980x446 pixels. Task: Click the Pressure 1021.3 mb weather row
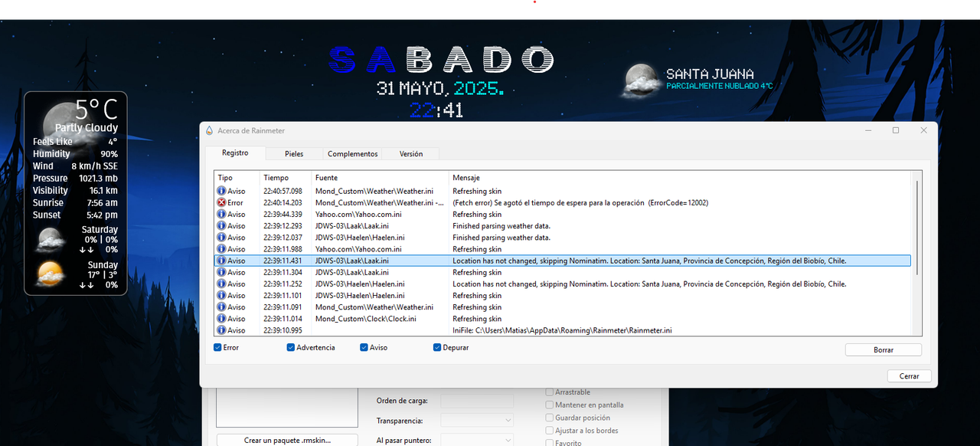click(x=75, y=179)
